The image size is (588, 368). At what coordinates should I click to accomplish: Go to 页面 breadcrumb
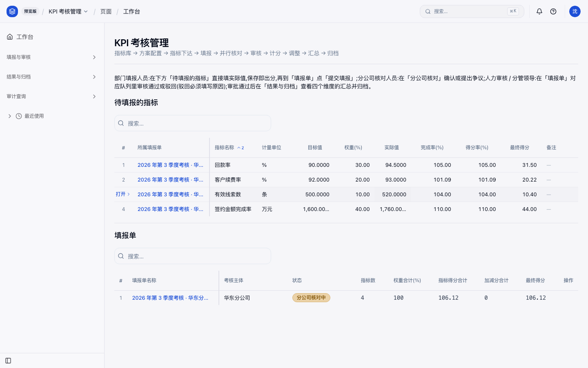(x=106, y=11)
